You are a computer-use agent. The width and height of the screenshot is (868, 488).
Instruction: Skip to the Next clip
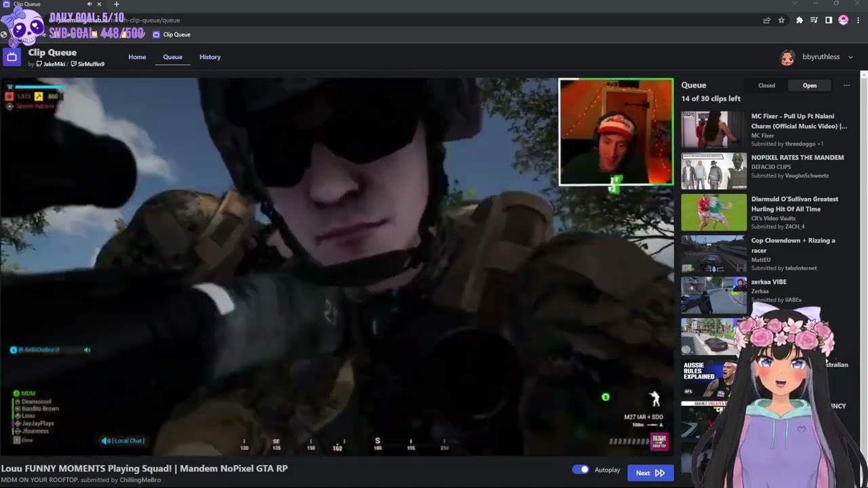pos(650,473)
